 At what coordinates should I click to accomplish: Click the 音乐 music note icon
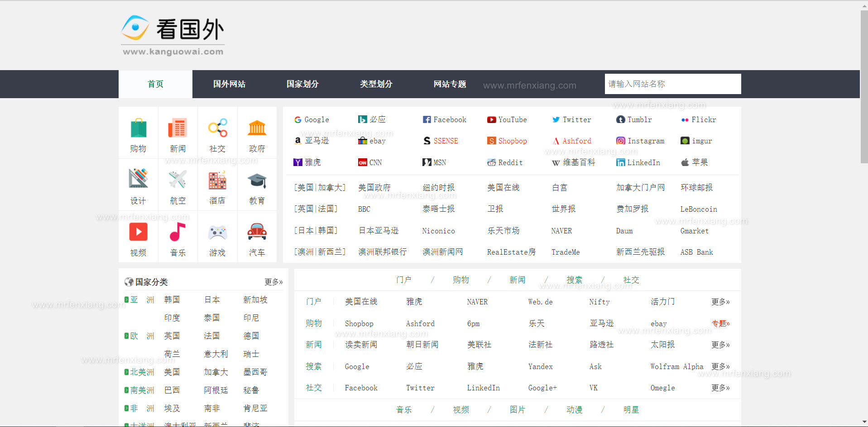(177, 232)
